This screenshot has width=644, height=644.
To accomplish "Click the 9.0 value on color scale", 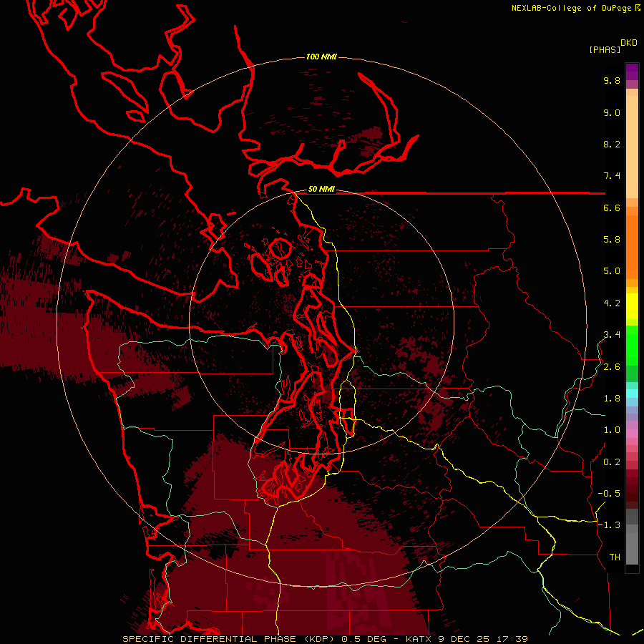I will tap(612, 112).
